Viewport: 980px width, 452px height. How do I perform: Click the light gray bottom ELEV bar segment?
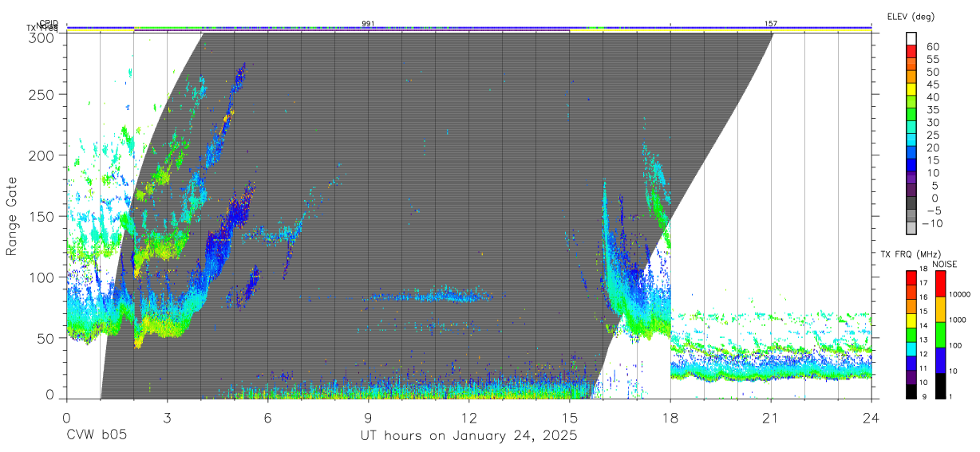(x=911, y=228)
